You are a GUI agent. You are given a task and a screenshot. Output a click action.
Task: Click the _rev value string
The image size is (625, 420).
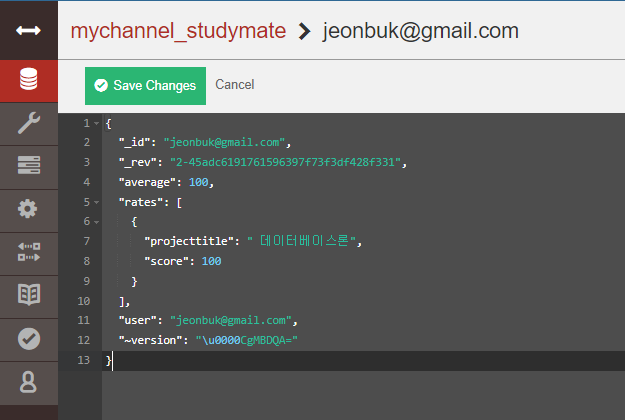point(285,162)
